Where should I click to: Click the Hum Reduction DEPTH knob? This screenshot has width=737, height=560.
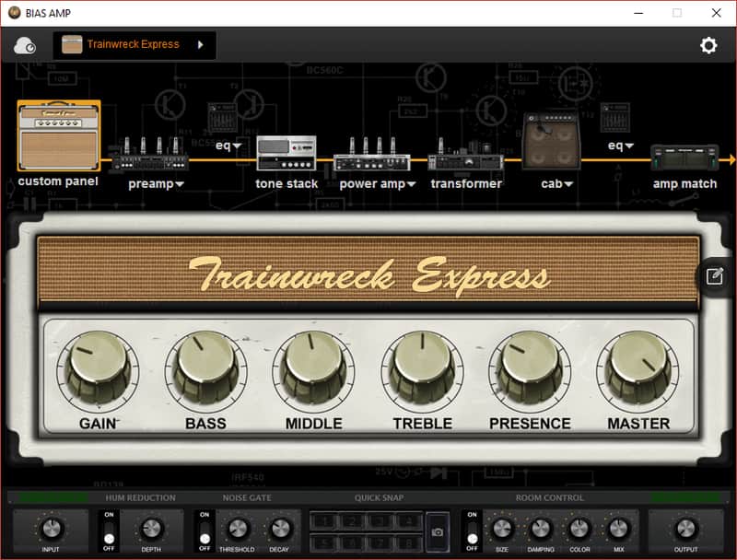coord(151,529)
